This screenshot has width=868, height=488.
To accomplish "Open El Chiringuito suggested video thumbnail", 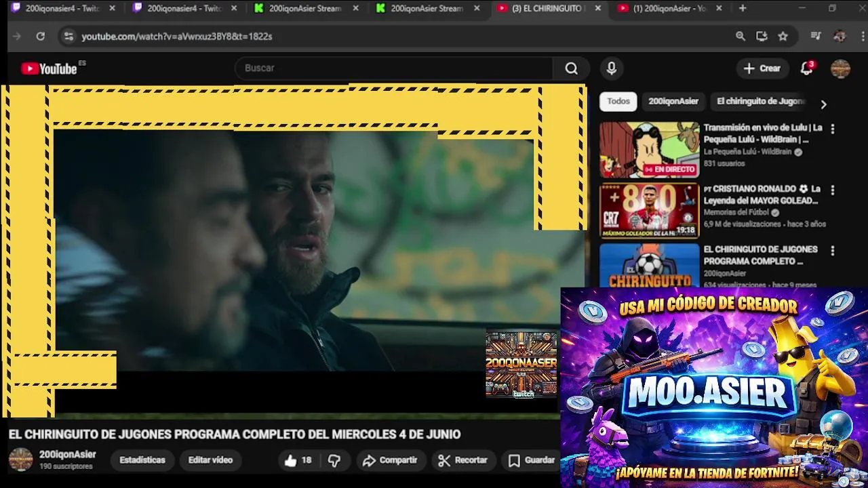I will click(x=649, y=266).
